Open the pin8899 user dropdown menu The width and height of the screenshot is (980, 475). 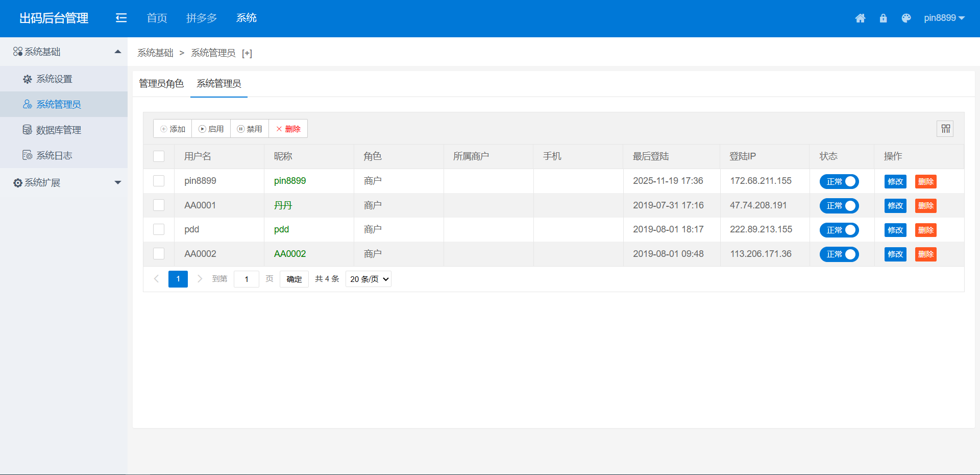pos(944,18)
